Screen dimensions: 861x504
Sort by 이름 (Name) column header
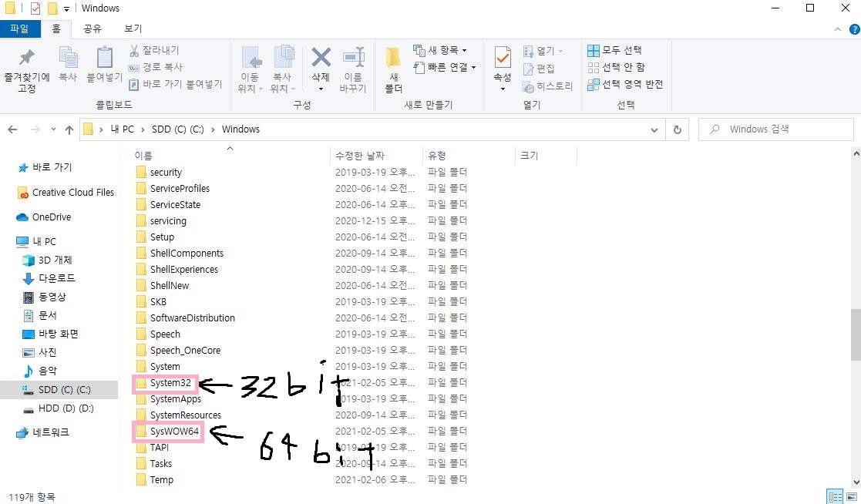[143, 156]
